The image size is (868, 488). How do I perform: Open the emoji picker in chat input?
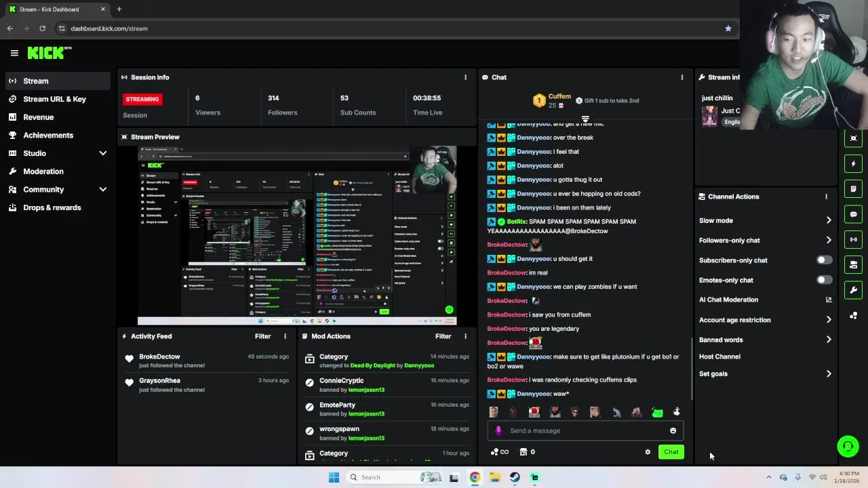[x=673, y=430]
